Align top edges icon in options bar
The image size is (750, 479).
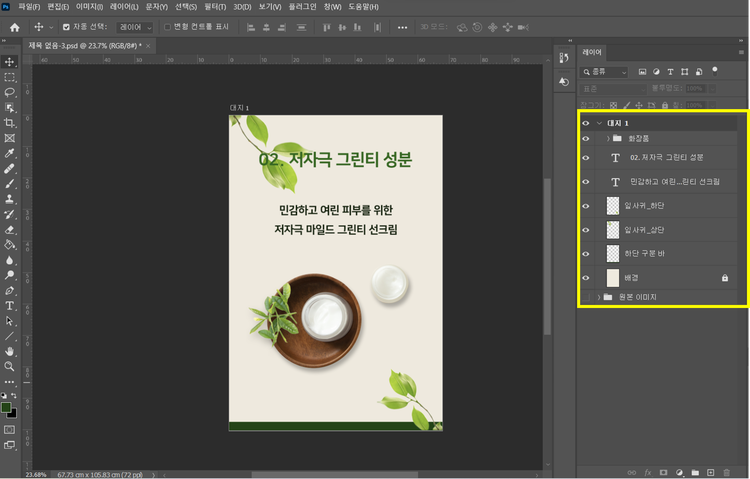[327, 27]
